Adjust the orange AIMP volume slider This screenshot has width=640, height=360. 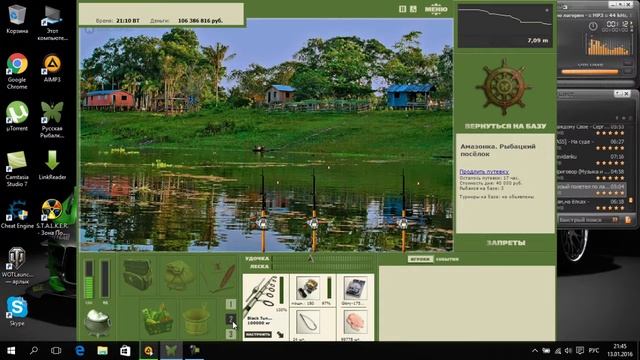590,72
